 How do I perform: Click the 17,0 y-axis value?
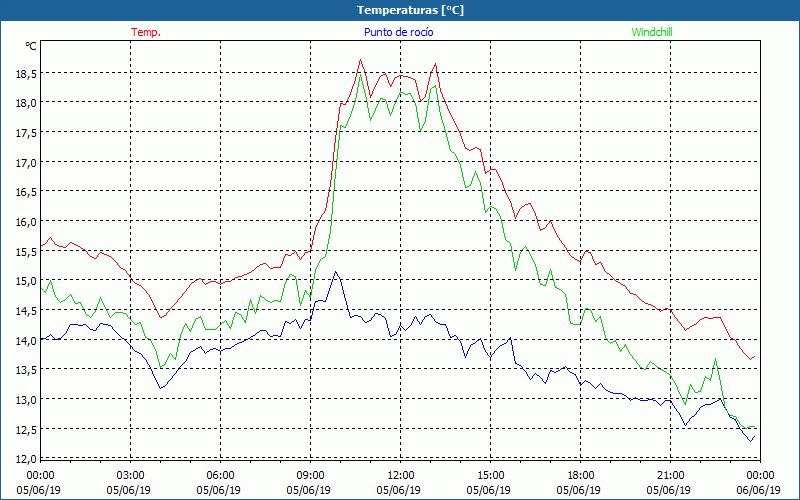pos(26,163)
